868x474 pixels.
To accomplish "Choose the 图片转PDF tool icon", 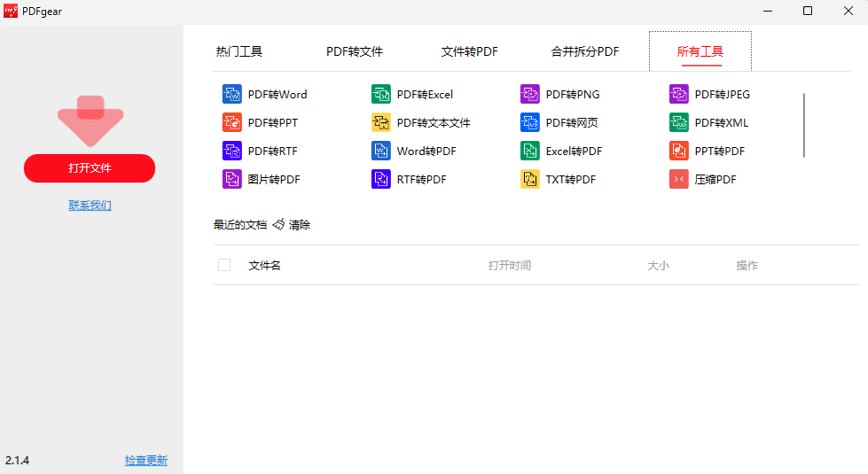I will coord(232,180).
